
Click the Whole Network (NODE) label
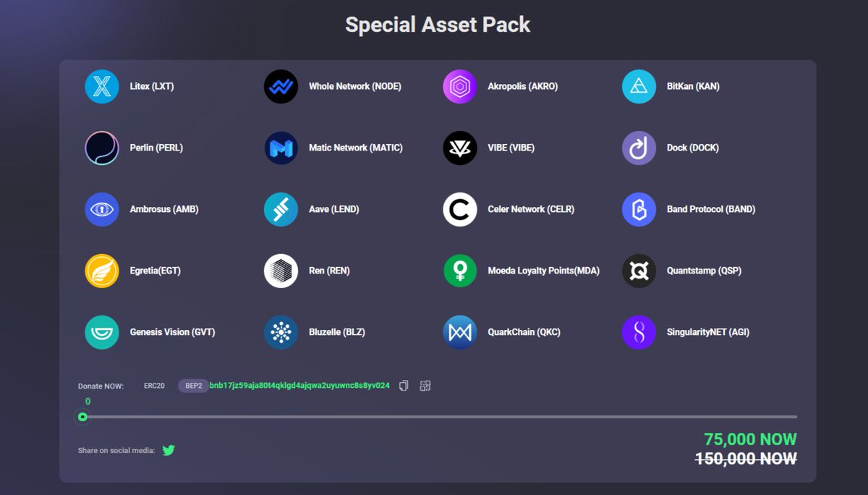tap(355, 86)
